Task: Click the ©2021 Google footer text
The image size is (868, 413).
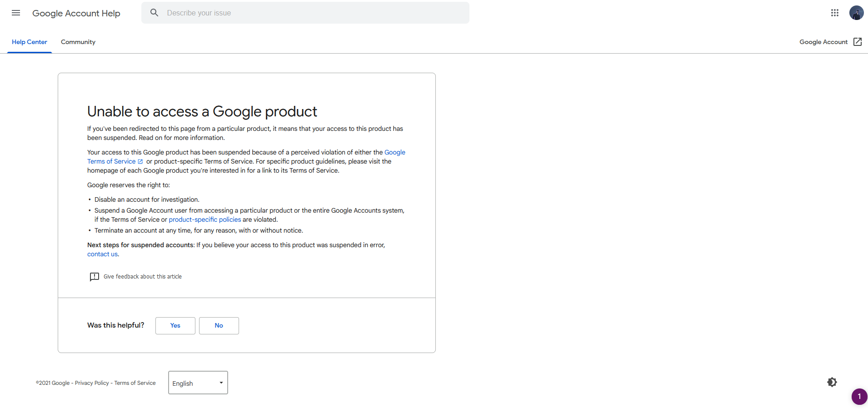Action: [x=53, y=383]
